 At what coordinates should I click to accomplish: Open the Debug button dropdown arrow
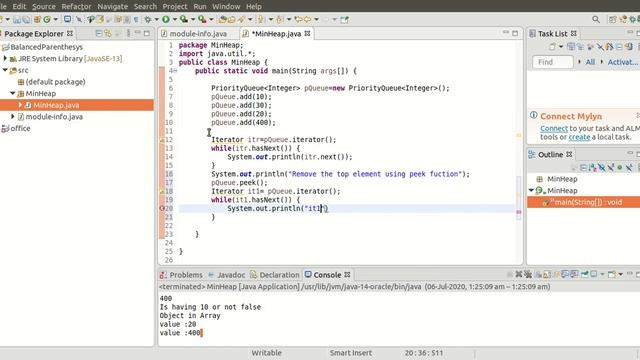click(x=156, y=20)
